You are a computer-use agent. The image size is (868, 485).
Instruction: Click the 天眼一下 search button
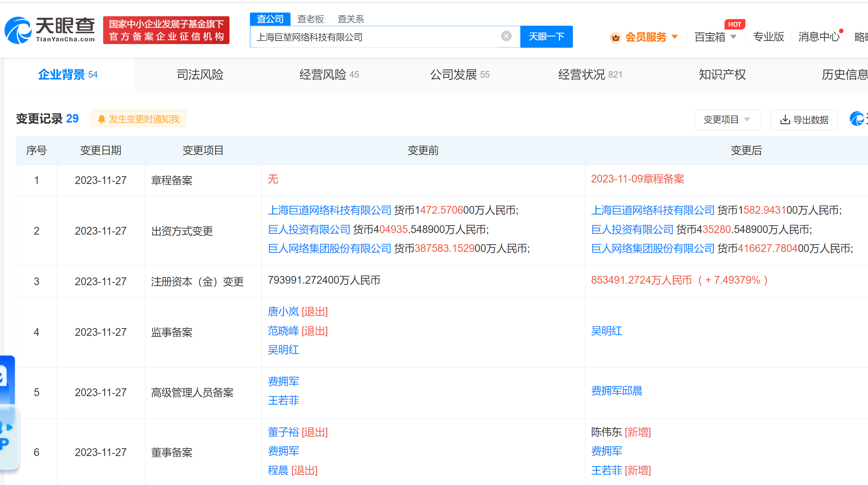coord(546,36)
